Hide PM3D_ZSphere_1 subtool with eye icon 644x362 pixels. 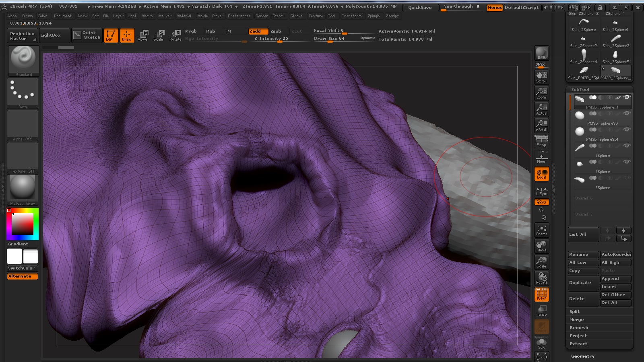627,97
